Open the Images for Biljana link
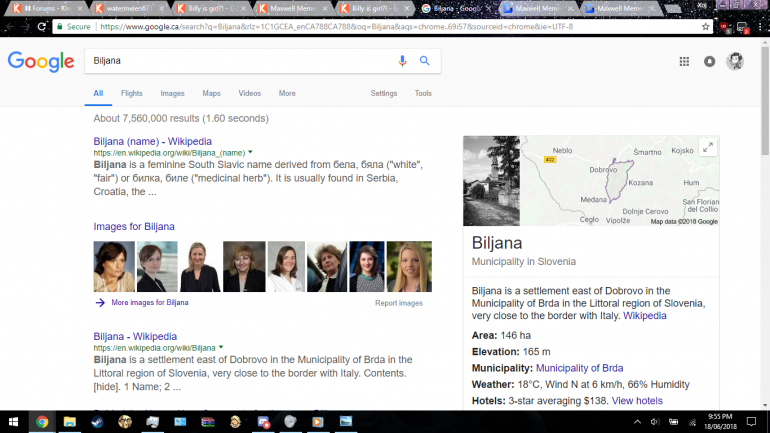The width and height of the screenshot is (770, 433). [134, 226]
